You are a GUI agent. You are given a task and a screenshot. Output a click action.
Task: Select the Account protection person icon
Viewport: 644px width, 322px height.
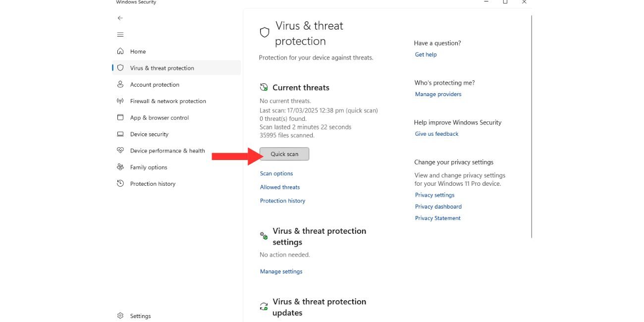(120, 84)
